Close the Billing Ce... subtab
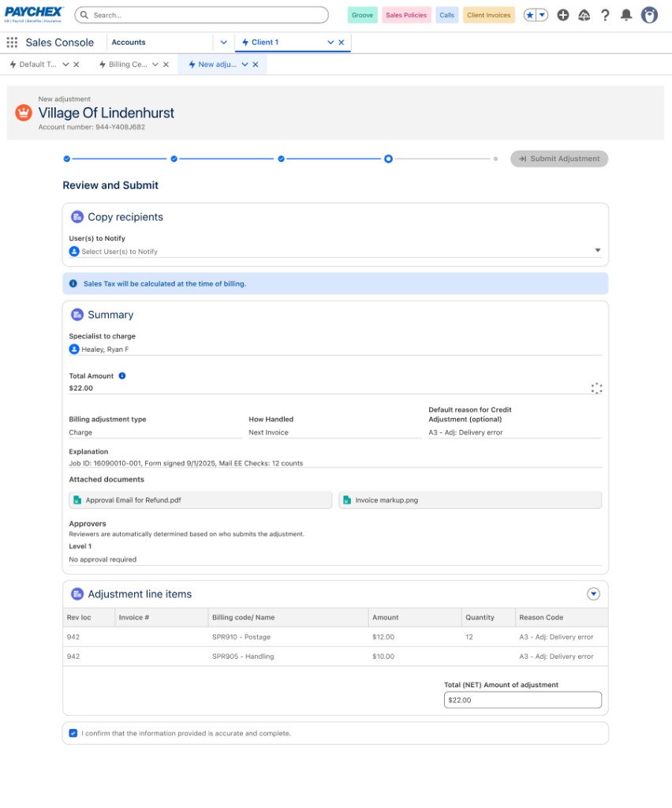 point(166,65)
